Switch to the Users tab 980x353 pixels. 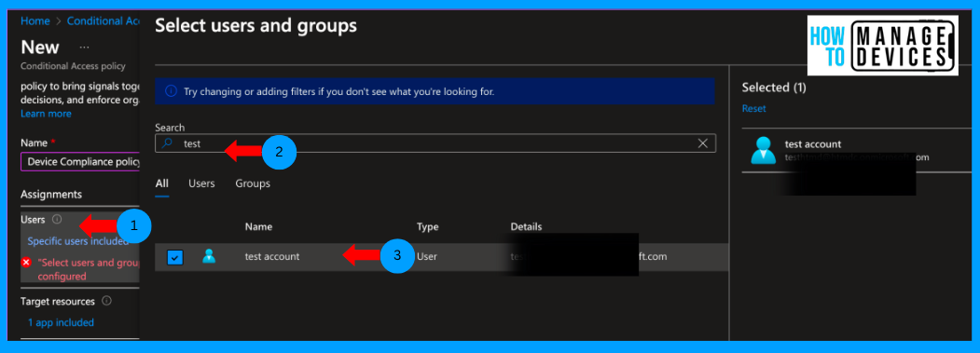point(202,183)
